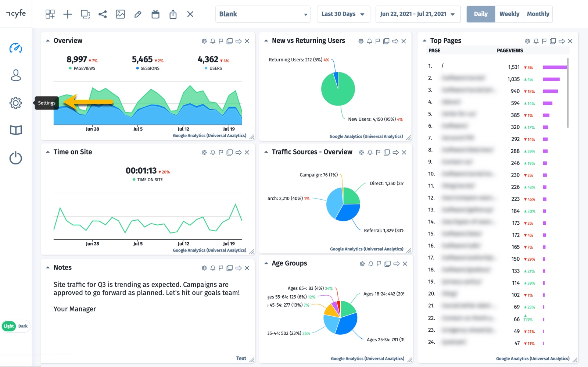Switch theme to Dark mode

(23, 326)
